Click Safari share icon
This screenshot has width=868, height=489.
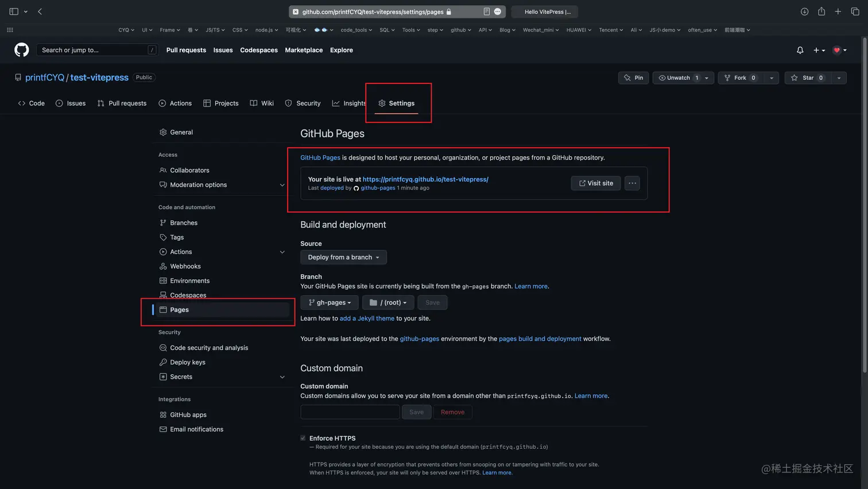click(821, 11)
